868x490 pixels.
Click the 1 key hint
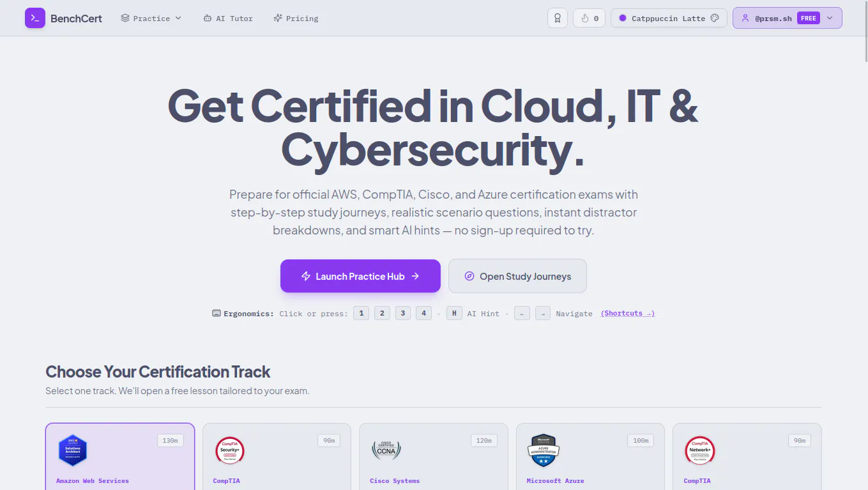(x=361, y=313)
